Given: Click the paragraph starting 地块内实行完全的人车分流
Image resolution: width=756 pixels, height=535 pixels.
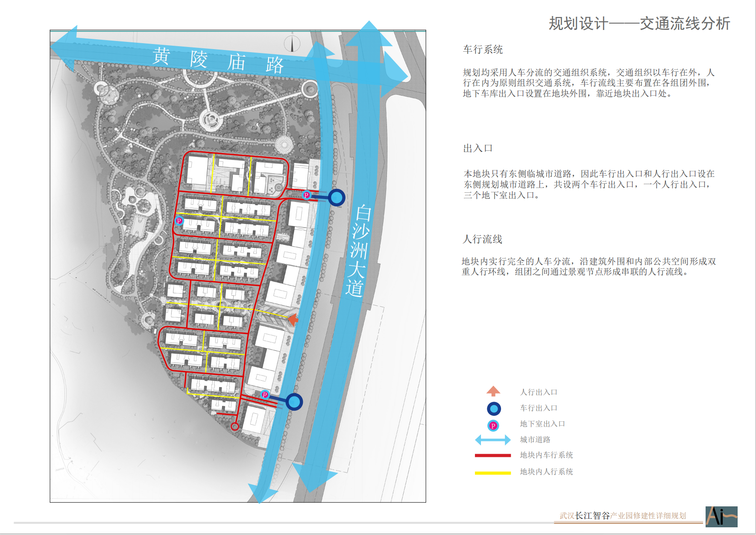Looking at the screenshot, I should pos(589,267).
